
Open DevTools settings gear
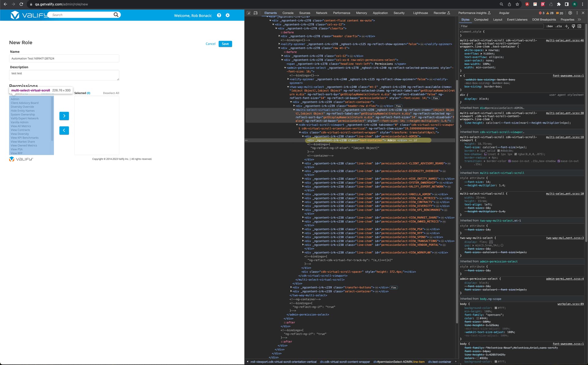tap(570, 13)
